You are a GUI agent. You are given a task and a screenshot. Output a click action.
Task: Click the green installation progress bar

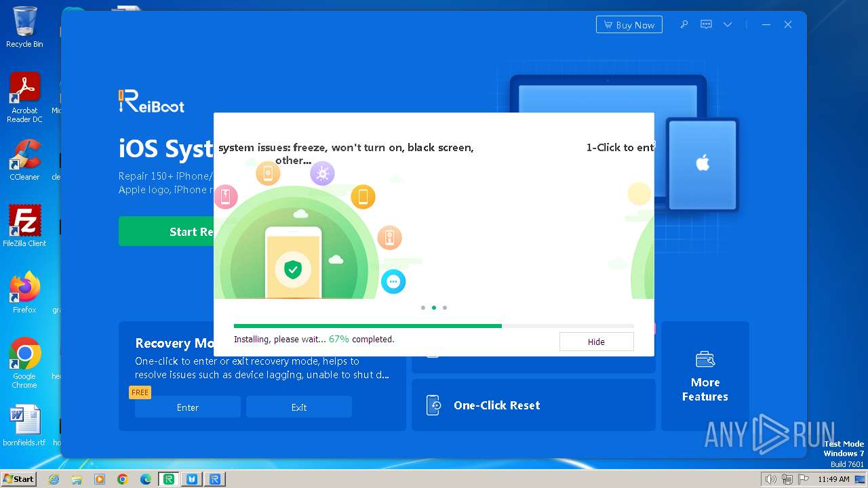tap(368, 326)
